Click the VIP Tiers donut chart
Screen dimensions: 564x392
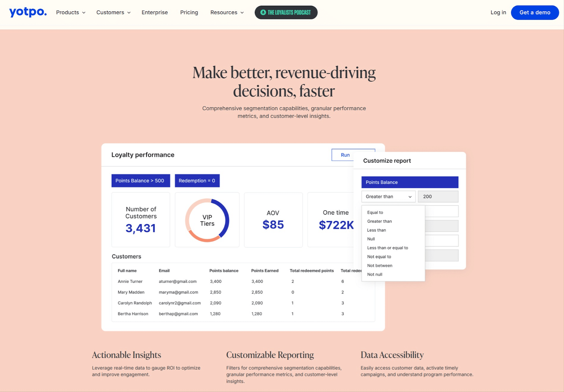click(207, 220)
